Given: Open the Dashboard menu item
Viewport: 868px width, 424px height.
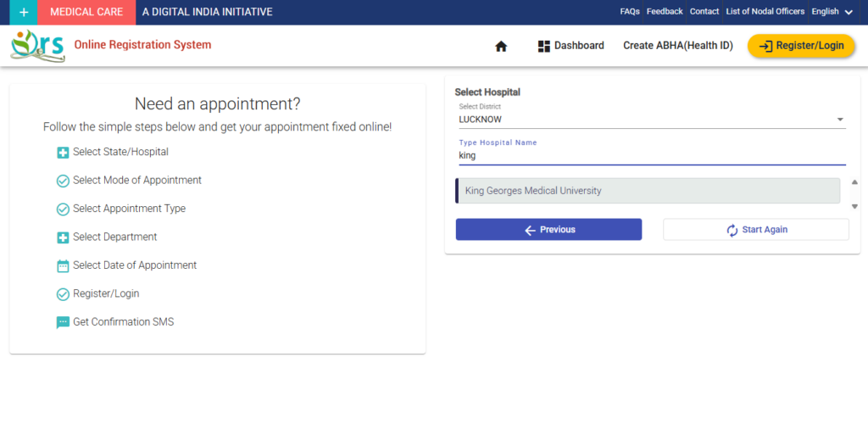Looking at the screenshot, I should click(570, 46).
